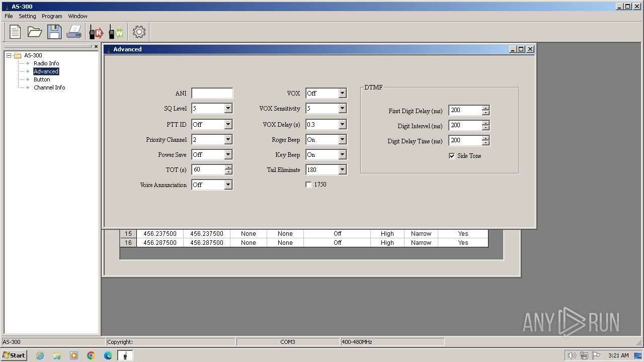
Task: Open the Power Save dropdown
Action: (228, 154)
